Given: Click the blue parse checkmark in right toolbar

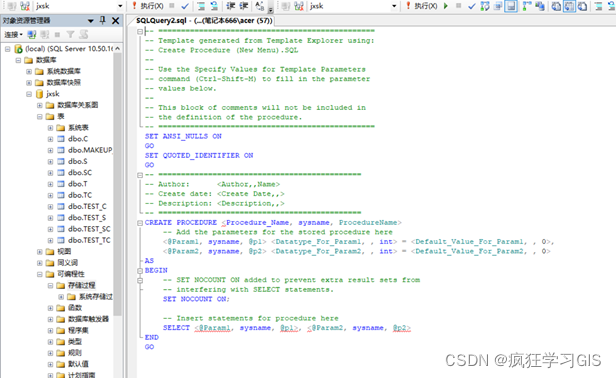Looking at the screenshot, I should coord(472,6).
